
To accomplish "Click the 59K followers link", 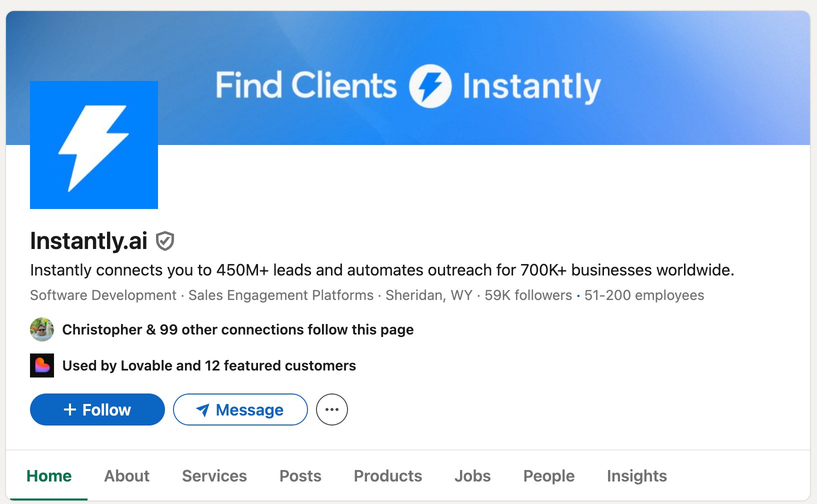I will pyautogui.click(x=527, y=295).
